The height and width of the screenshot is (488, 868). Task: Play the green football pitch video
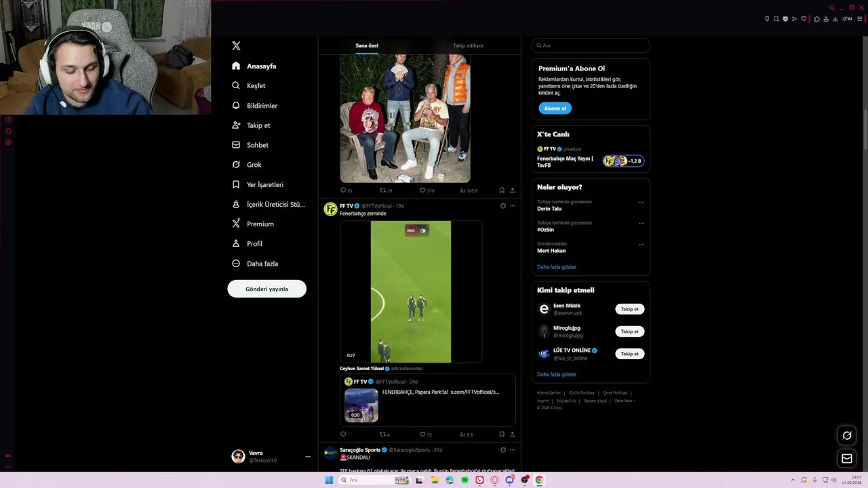point(411,291)
